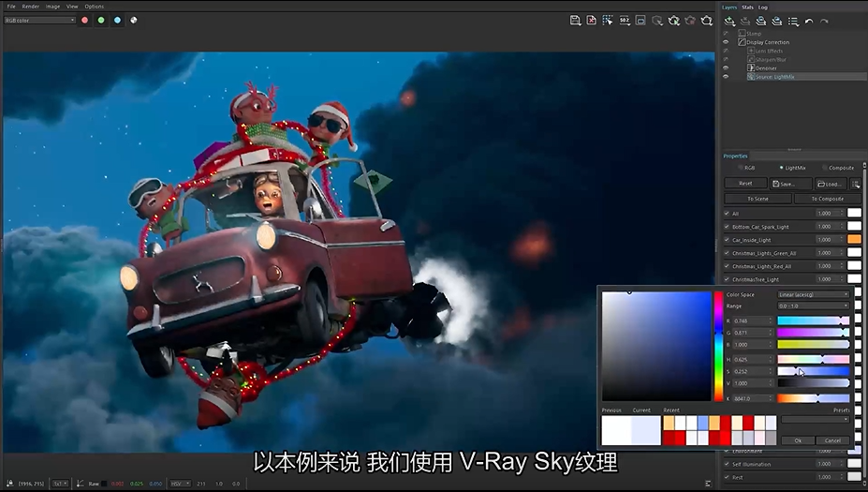
Task: Click the info cursor icon in bottom status bar
Action: pyautogui.click(x=10, y=484)
